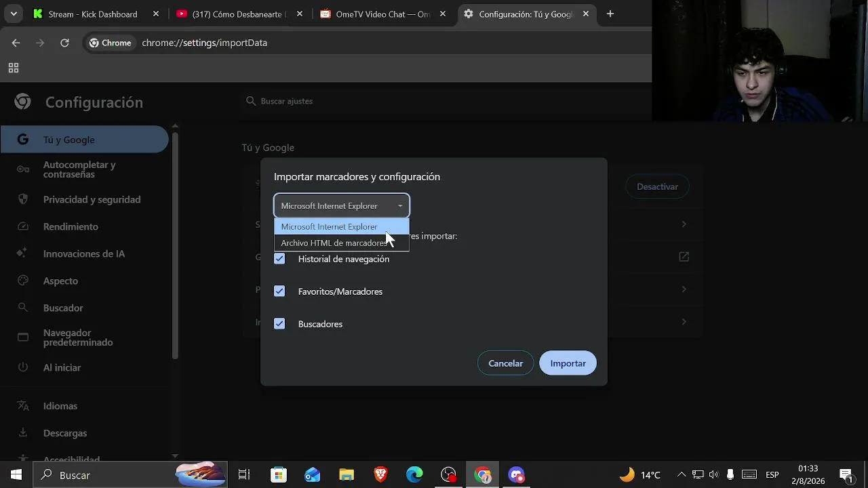
Task: Open Task View on the taskbar
Action: (x=244, y=474)
